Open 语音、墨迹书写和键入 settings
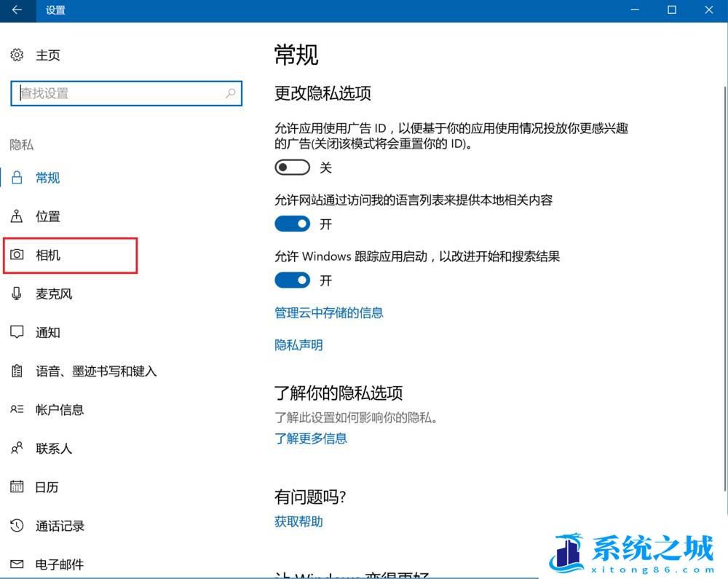The image size is (728, 579). (96, 371)
